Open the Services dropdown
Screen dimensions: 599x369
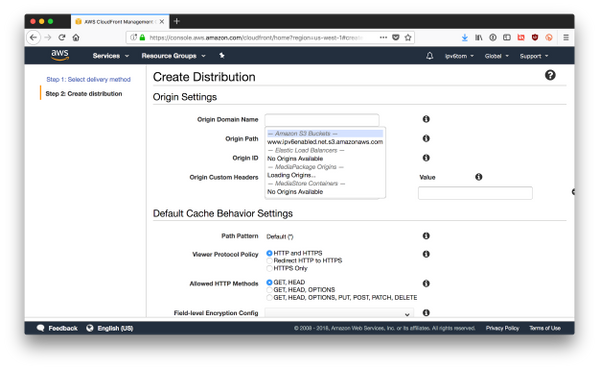coord(110,56)
